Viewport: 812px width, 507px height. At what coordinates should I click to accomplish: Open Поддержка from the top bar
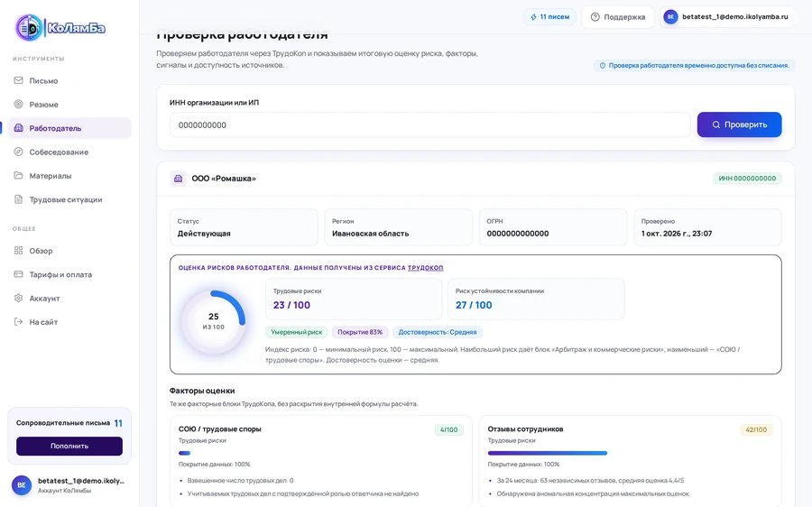(x=618, y=17)
